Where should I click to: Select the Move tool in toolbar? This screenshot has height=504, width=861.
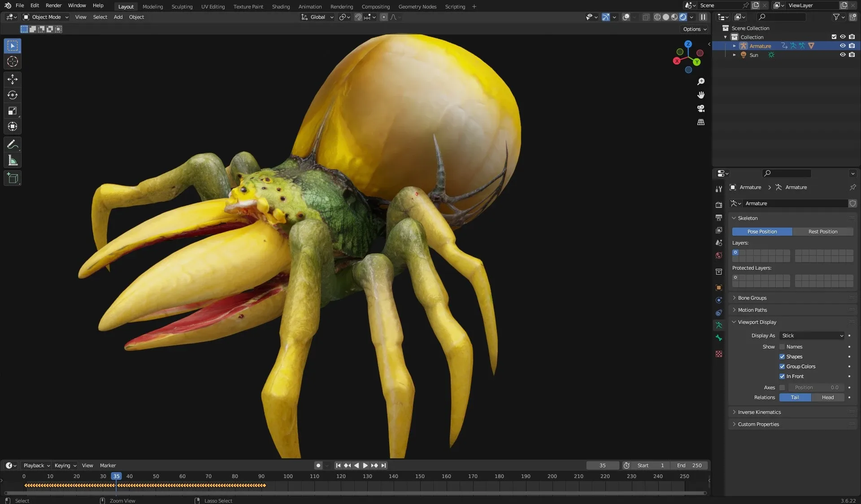tap(13, 79)
